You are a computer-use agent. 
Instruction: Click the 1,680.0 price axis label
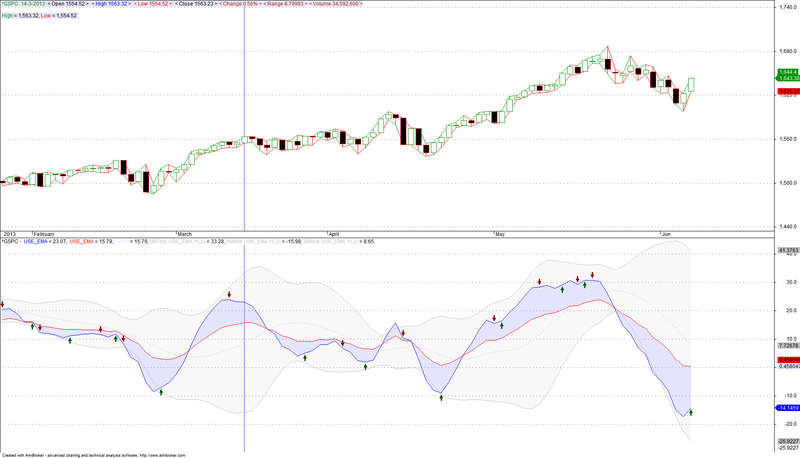click(x=788, y=51)
